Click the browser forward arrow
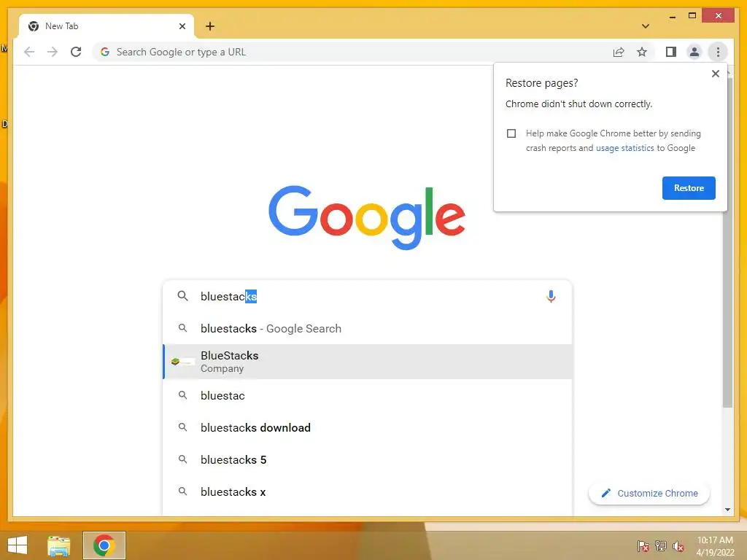Screen dimensions: 747x560 click(53, 52)
